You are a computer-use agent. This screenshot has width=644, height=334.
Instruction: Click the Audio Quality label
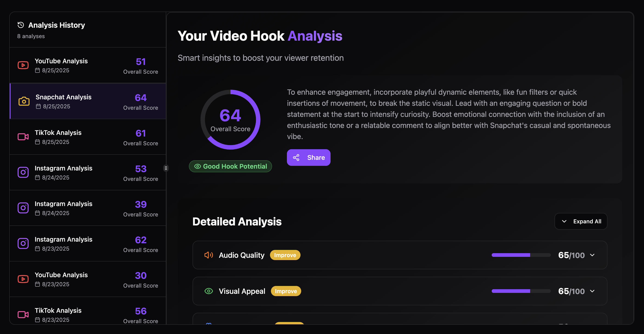tap(242, 255)
